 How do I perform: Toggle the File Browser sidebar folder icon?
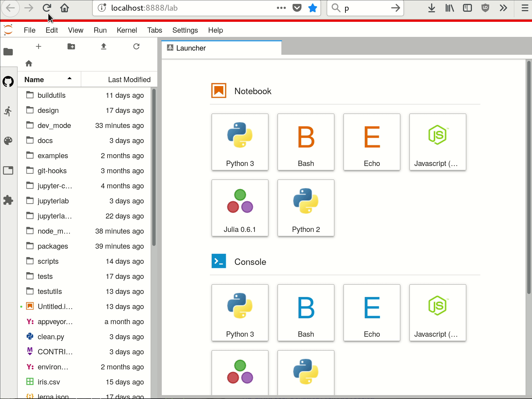pyautogui.click(x=8, y=52)
